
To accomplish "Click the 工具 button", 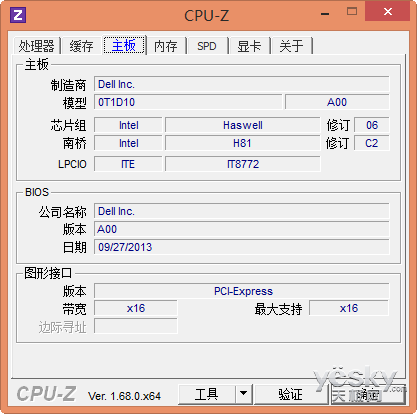I will pyautogui.click(x=207, y=394).
